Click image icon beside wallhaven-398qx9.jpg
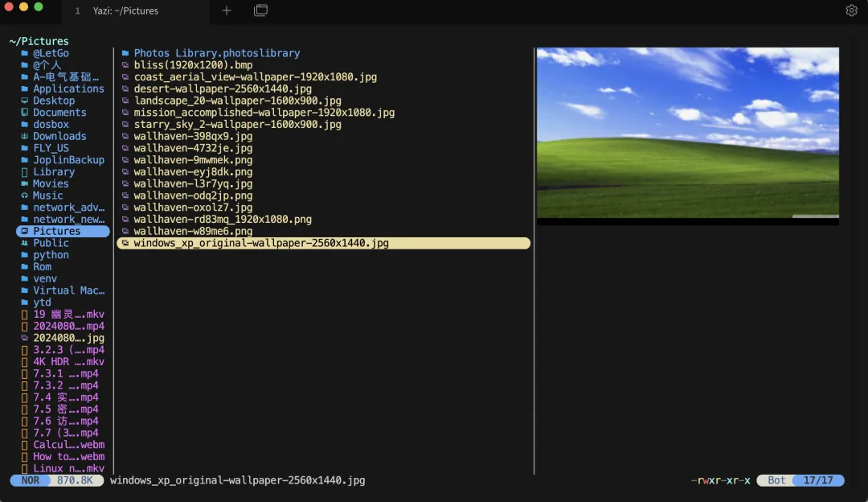 point(125,136)
